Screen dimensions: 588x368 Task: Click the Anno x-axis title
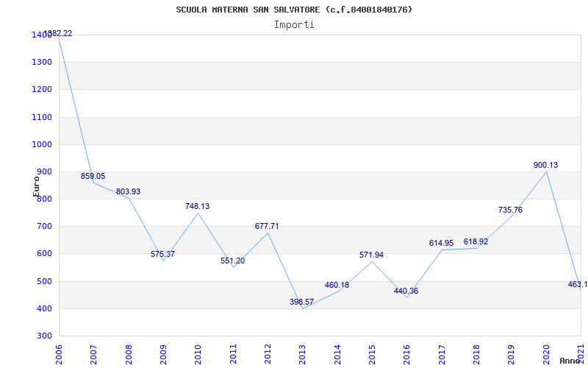click(x=569, y=361)
